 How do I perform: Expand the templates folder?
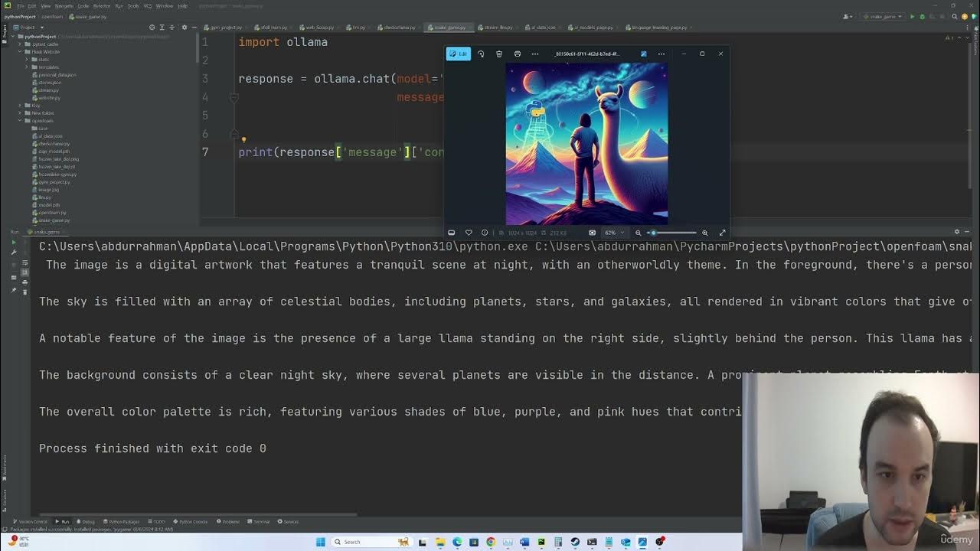[28, 67]
